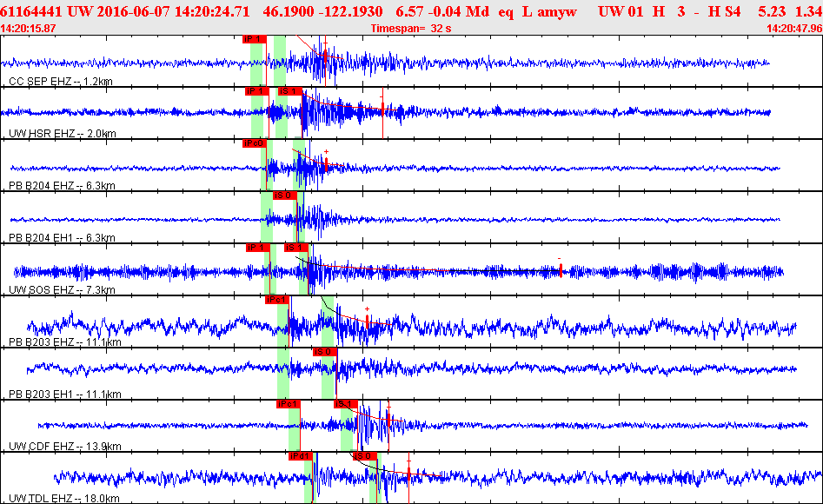
Task: Select the iS 0 pick flag on UW TDL
Action: click(x=362, y=455)
